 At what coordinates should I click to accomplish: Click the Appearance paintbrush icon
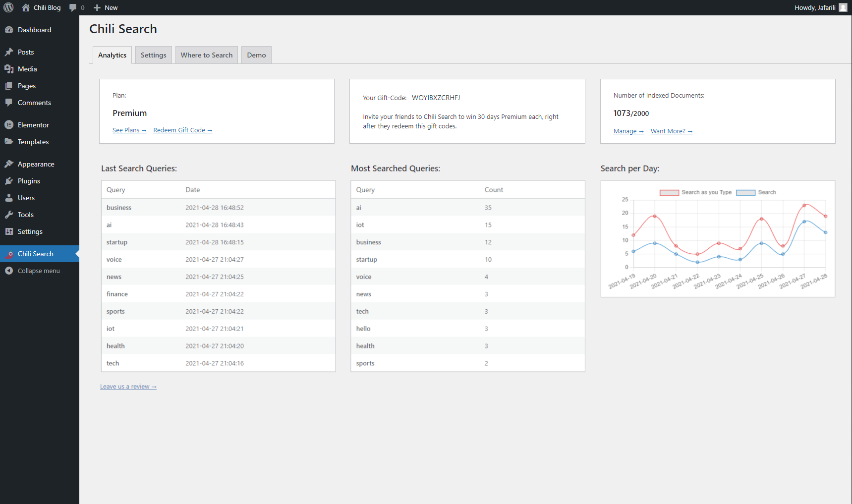[x=9, y=164]
